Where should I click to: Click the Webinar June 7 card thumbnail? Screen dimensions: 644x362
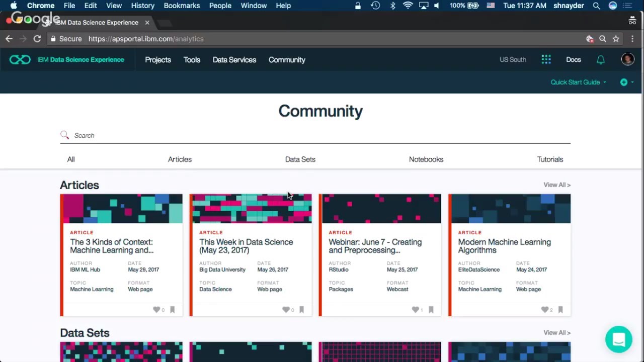(x=381, y=209)
